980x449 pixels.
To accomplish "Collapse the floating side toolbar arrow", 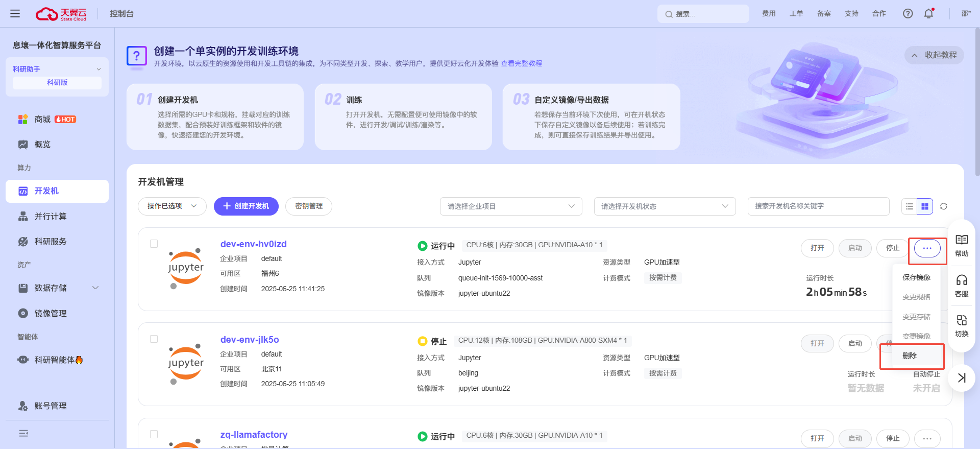I will (x=962, y=378).
